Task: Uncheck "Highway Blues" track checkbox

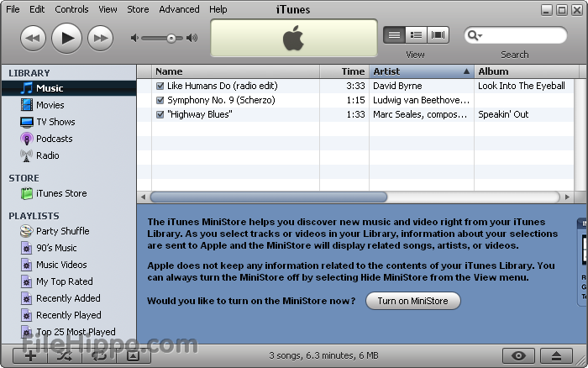Action: [160, 114]
